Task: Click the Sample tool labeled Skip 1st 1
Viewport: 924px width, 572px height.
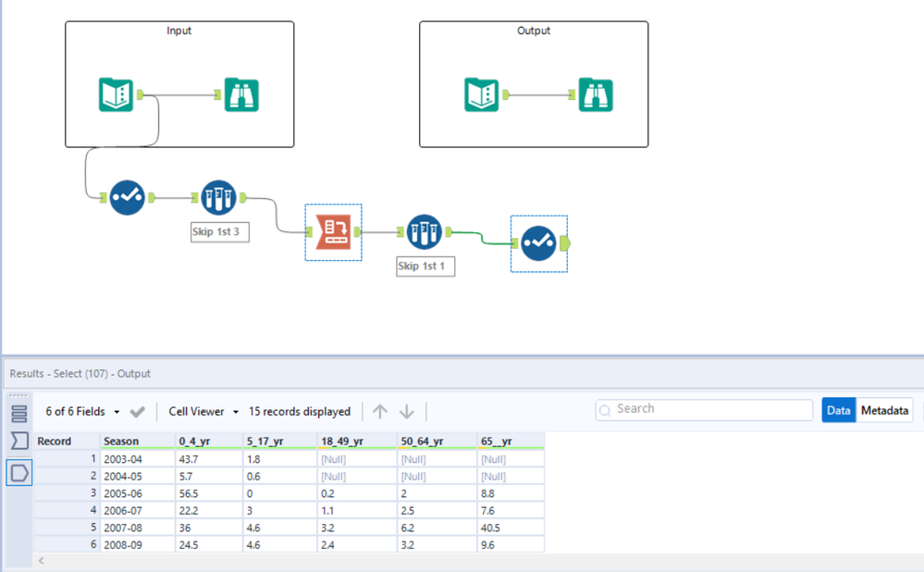Action: point(424,231)
